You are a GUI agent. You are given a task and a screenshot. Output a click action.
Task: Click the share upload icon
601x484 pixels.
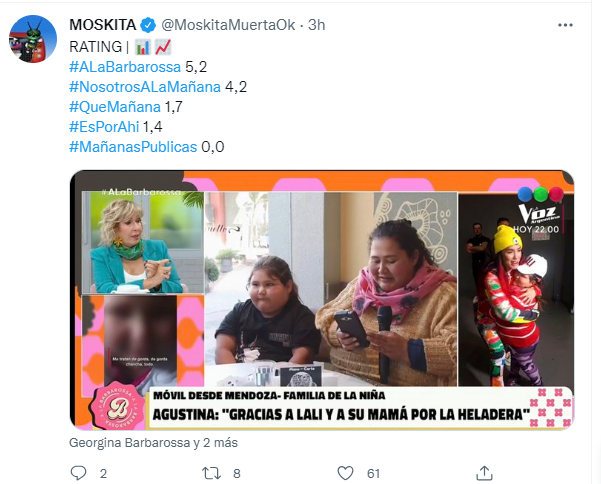coord(484,473)
